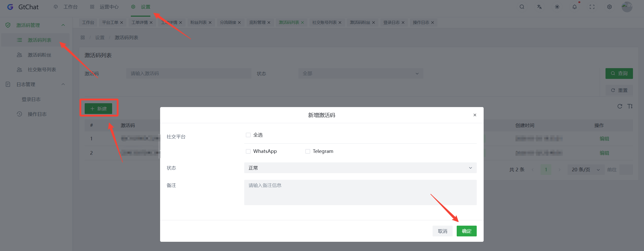Click into the 备注 textarea
The height and width of the screenshot is (251, 644).
coord(360,192)
